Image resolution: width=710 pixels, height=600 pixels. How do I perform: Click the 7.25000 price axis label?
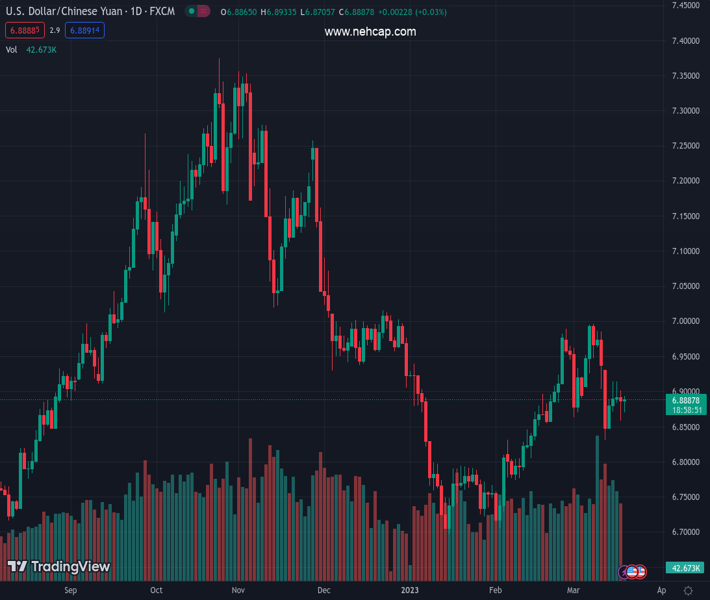[x=686, y=145]
